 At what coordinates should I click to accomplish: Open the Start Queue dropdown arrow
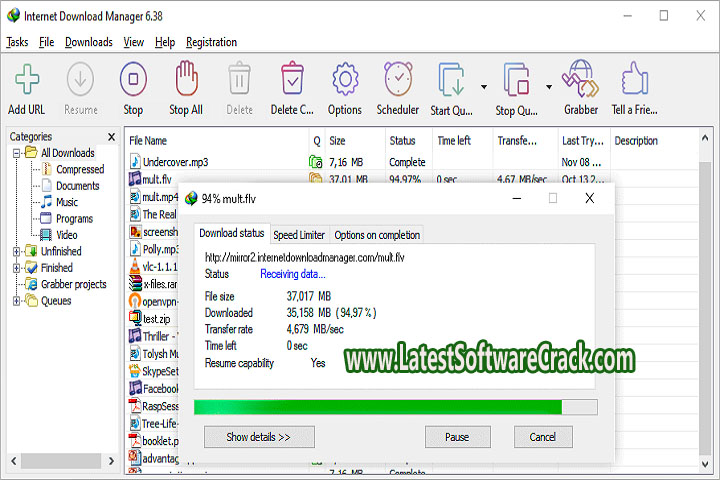point(484,87)
